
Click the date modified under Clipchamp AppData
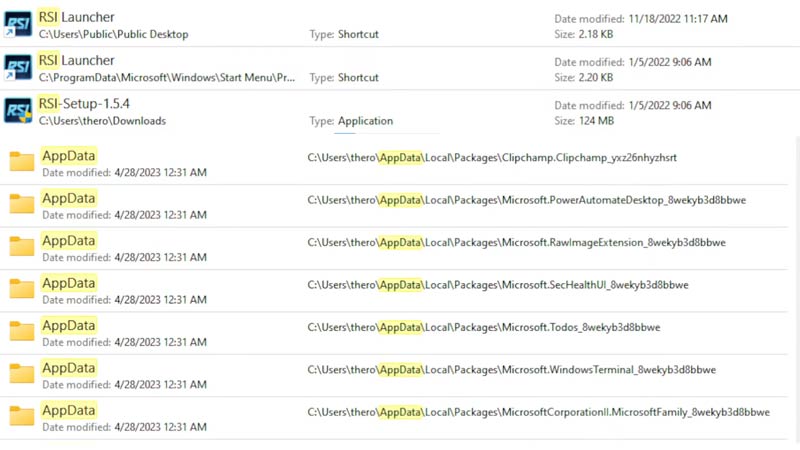[x=124, y=172]
